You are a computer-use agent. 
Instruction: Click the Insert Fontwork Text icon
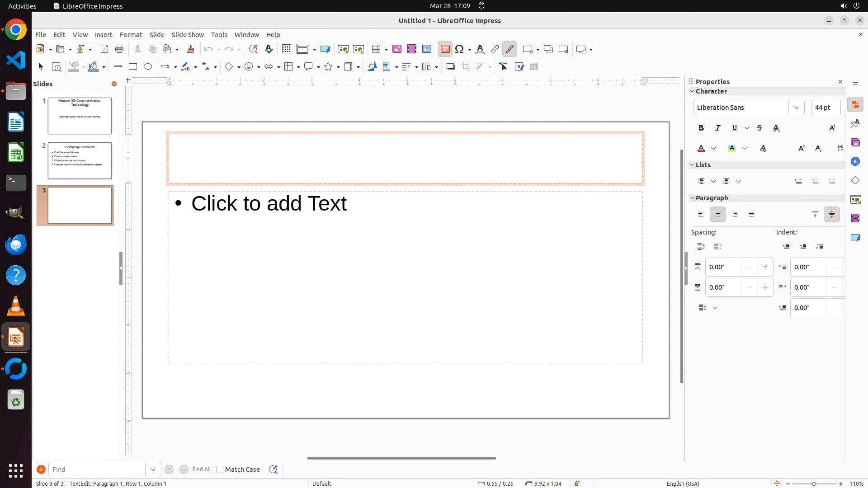tap(480, 49)
